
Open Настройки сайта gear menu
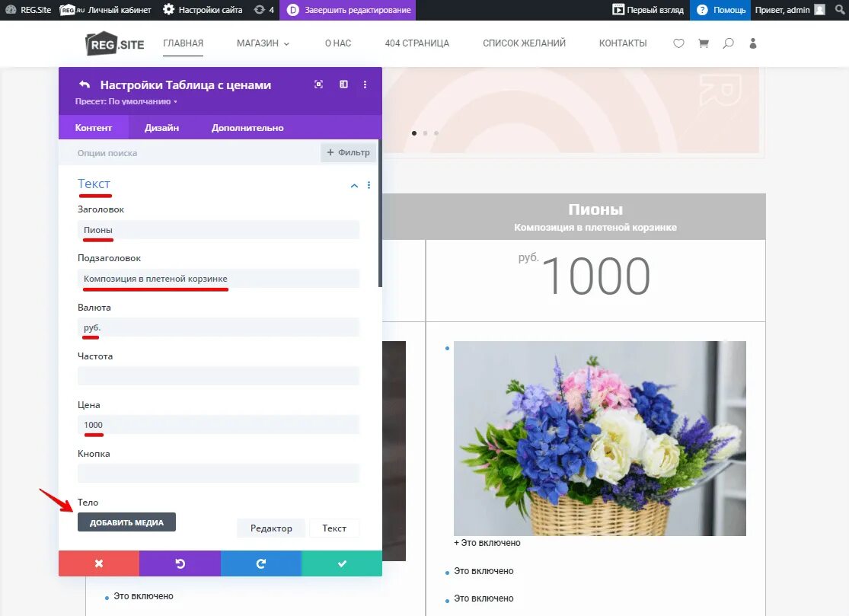click(x=203, y=10)
